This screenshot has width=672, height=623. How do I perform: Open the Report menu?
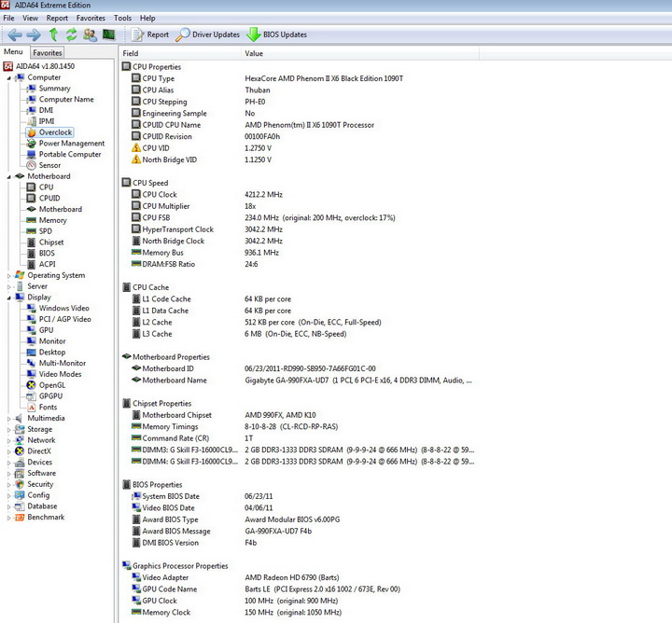click(57, 18)
